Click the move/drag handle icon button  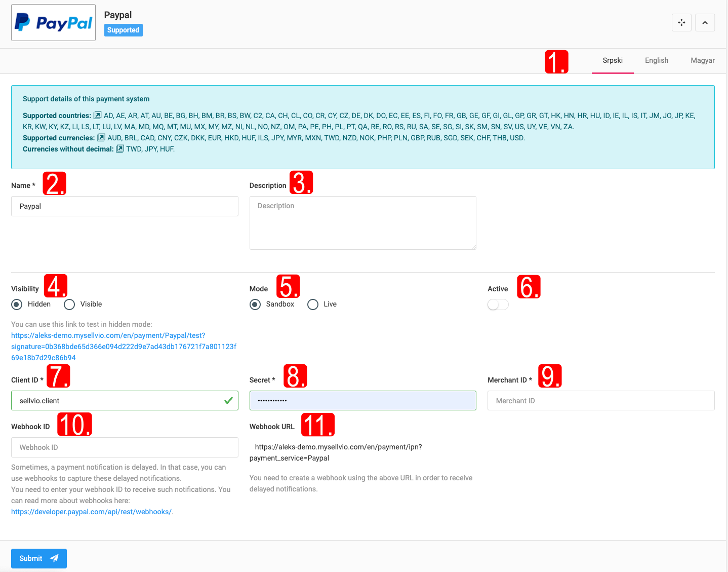pyautogui.click(x=681, y=22)
